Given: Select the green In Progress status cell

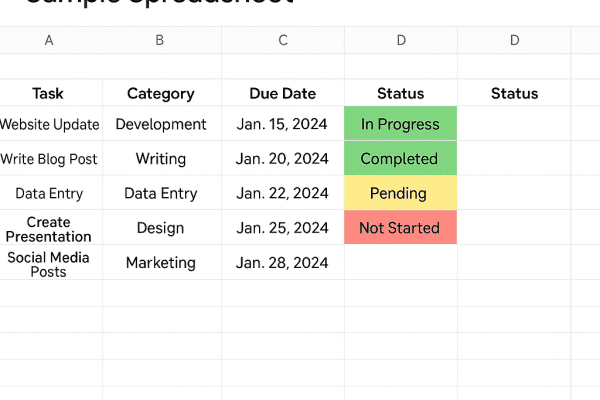Looking at the screenshot, I should click(x=401, y=123).
